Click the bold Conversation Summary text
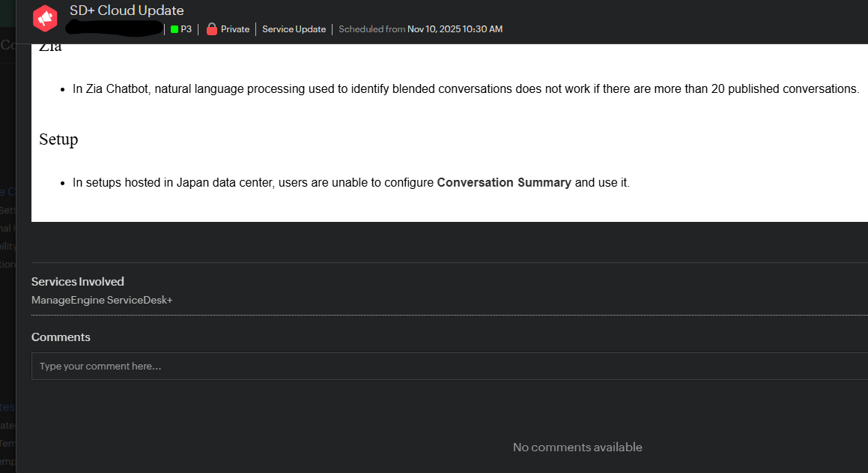The height and width of the screenshot is (473, 868). coord(504,183)
